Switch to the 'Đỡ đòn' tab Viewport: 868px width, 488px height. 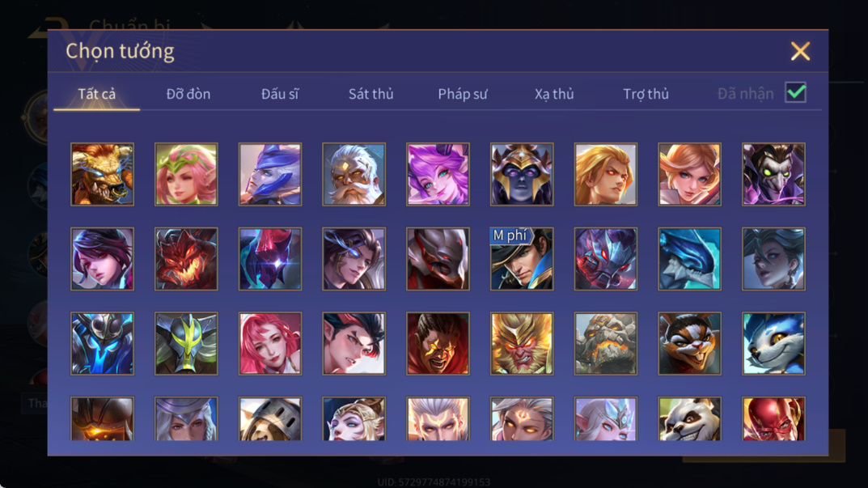click(x=188, y=94)
